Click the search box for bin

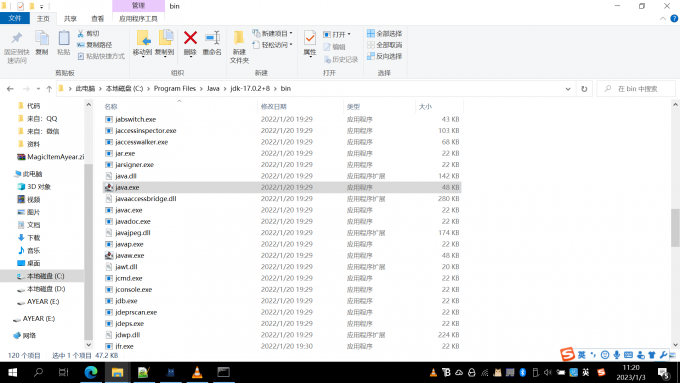636,88
